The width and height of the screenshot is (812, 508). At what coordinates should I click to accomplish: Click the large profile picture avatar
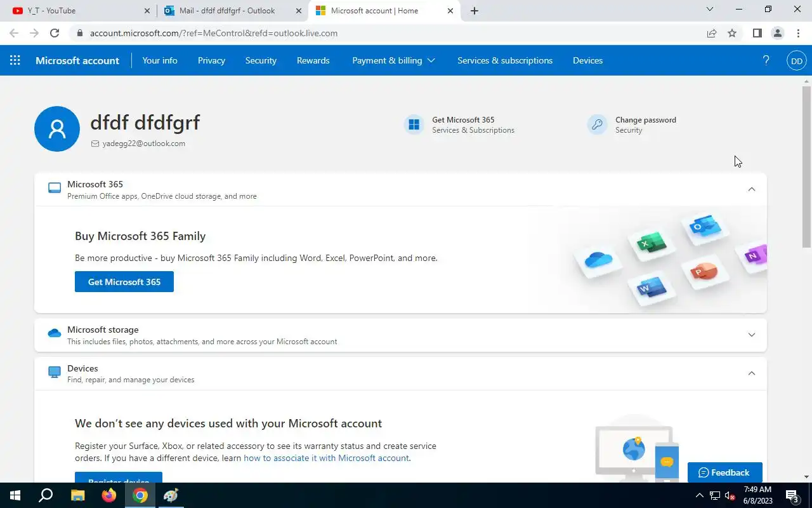[x=57, y=129]
